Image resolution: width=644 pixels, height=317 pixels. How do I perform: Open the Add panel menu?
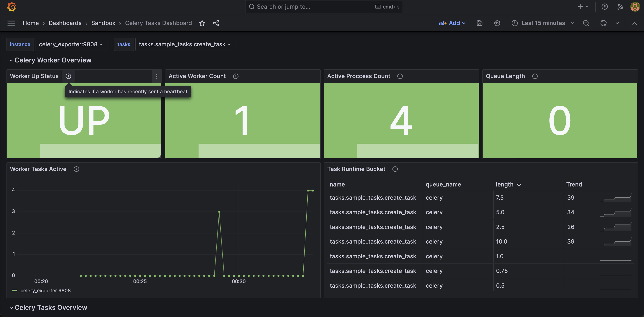(x=452, y=23)
